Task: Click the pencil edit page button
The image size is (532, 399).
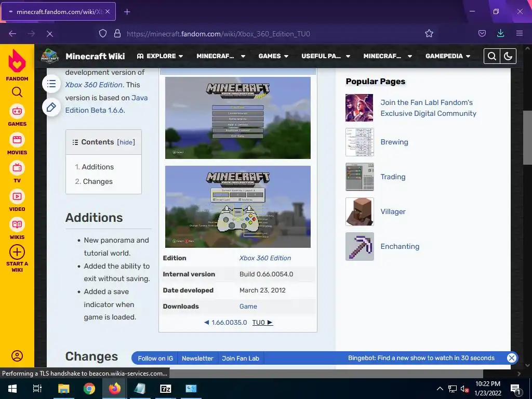Action: (51, 107)
